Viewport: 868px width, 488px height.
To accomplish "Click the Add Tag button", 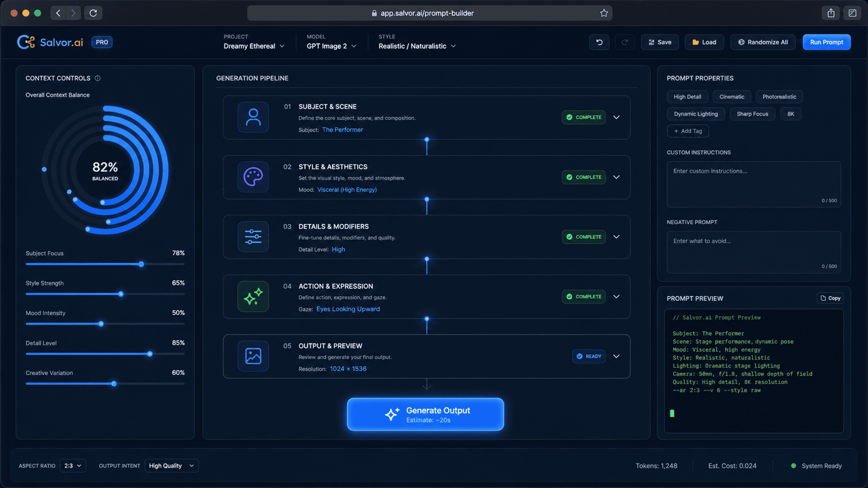I will [688, 131].
